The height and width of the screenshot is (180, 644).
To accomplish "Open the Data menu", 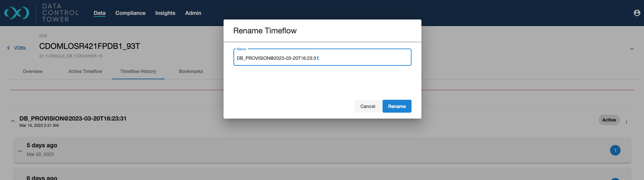I will [x=99, y=13].
